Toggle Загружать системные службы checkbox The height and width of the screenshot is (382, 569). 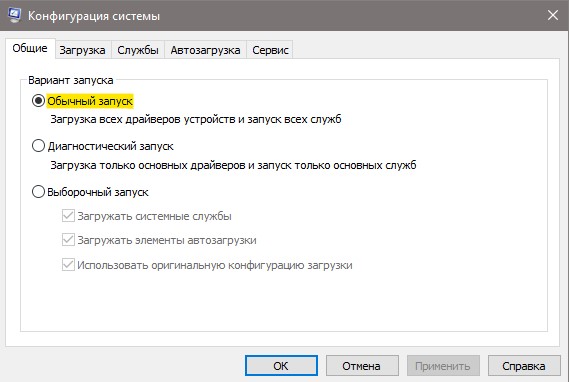point(68,216)
